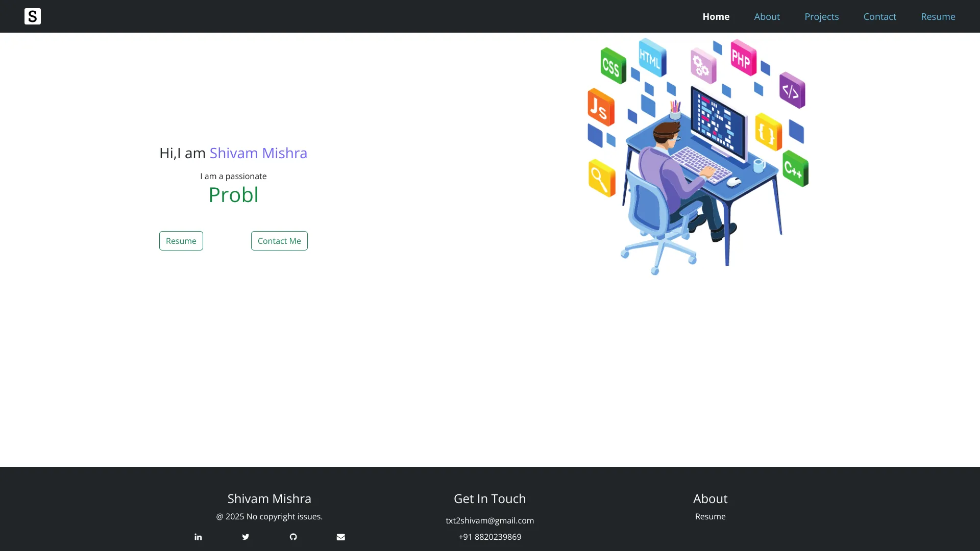Image resolution: width=980 pixels, height=551 pixels.
Task: Click the S logo icon in navbar
Action: click(33, 16)
